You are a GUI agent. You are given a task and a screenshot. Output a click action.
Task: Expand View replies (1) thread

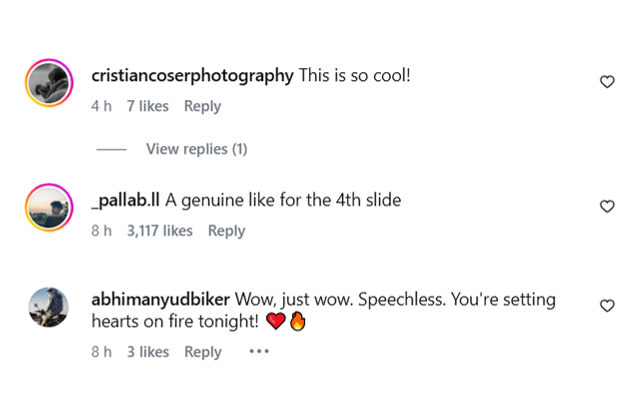(196, 149)
